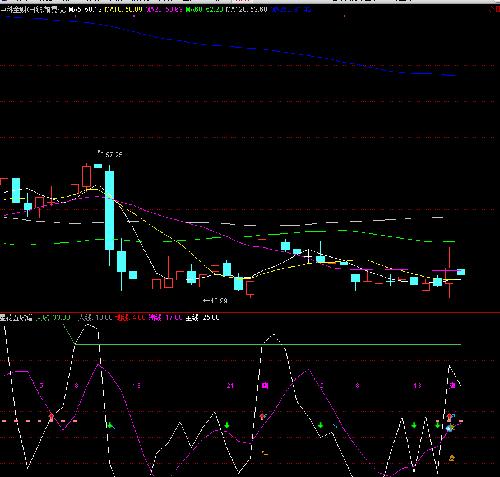Click the magenta square marker near label 21
This screenshot has width=500, height=477.
265,386
